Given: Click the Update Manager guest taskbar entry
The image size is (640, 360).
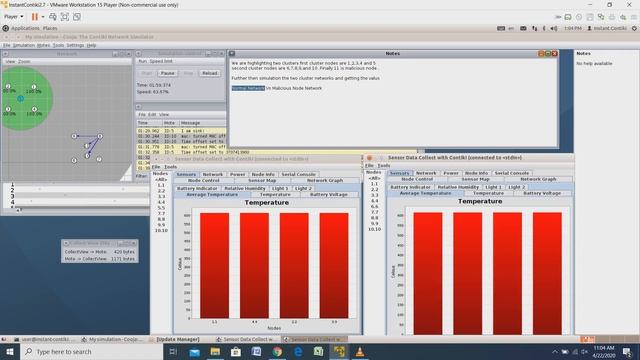Looking at the screenshot, I should point(178,339).
